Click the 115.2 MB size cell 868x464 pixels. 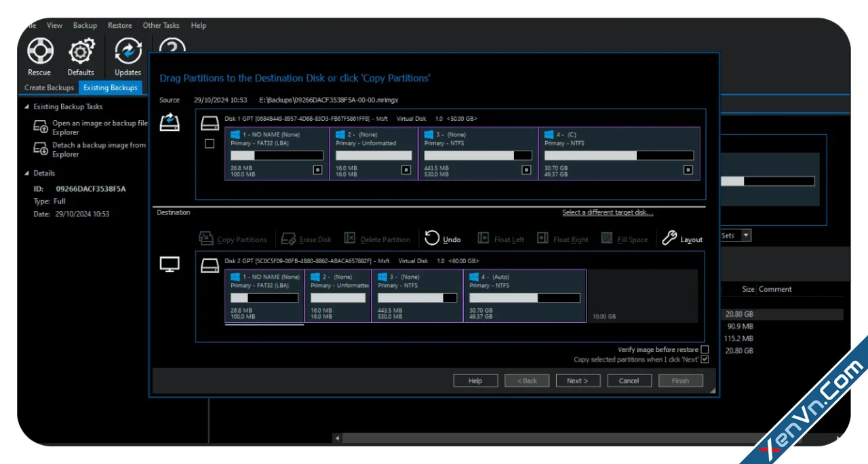click(738, 339)
